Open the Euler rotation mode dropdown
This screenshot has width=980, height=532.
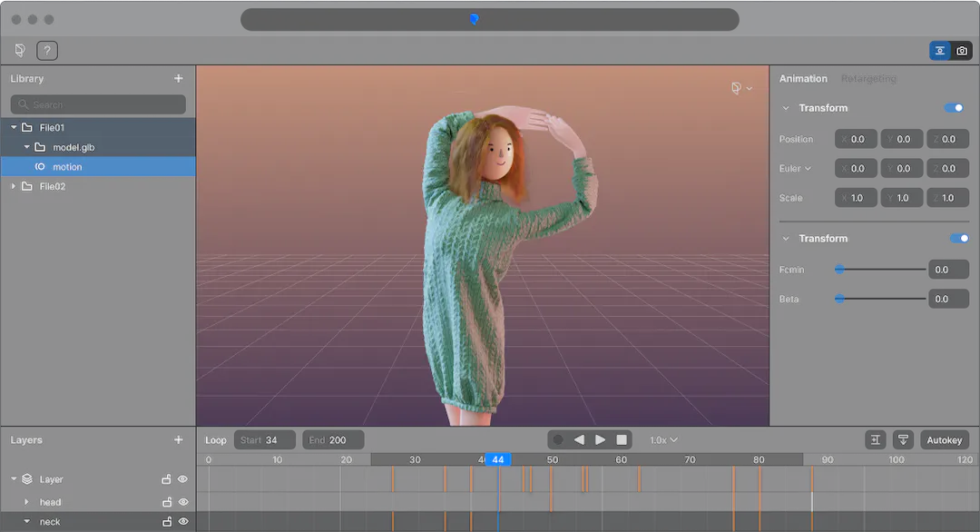coord(795,169)
